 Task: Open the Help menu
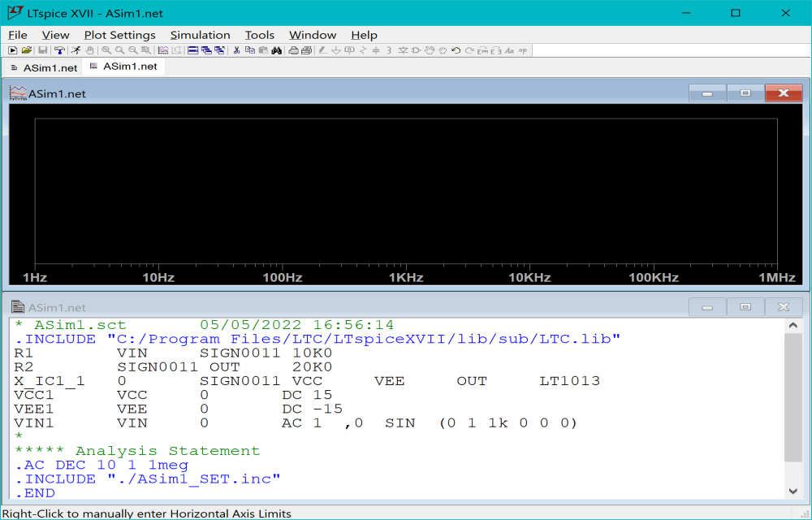[x=364, y=35]
